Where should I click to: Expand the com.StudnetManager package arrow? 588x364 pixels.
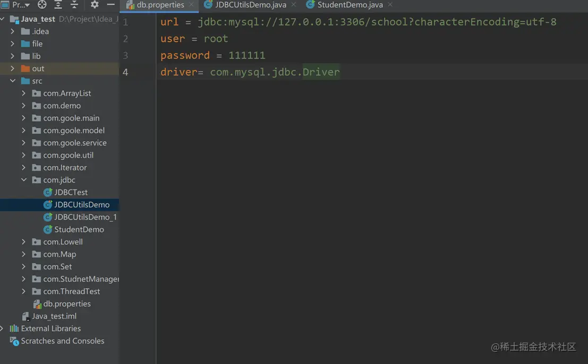click(x=23, y=279)
